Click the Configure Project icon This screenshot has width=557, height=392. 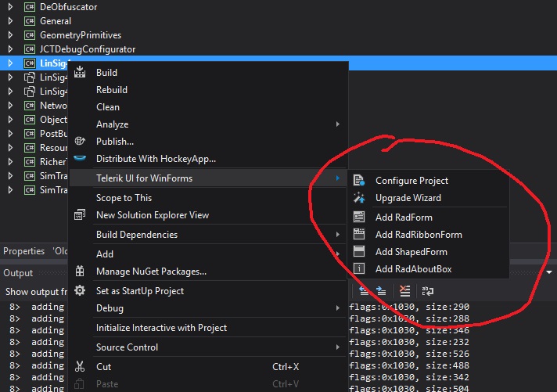tap(359, 181)
